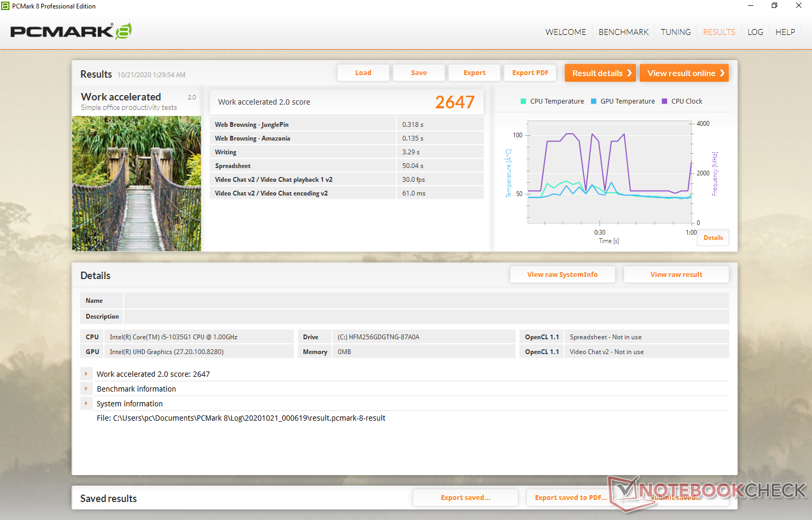
Task: Click the PCMark 8 title bar app icon
Action: pyautogui.click(x=5, y=6)
